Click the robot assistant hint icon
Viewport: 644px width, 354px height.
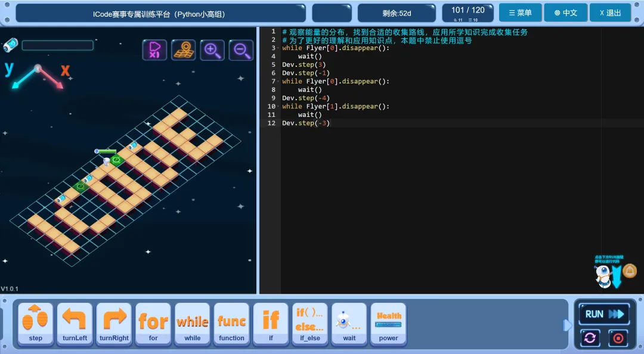pyautogui.click(x=603, y=276)
